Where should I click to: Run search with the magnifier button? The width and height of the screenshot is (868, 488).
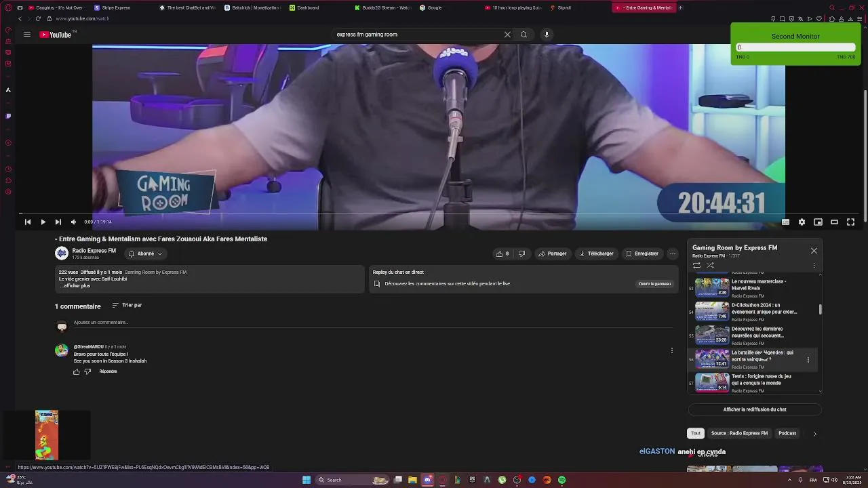[x=524, y=35]
